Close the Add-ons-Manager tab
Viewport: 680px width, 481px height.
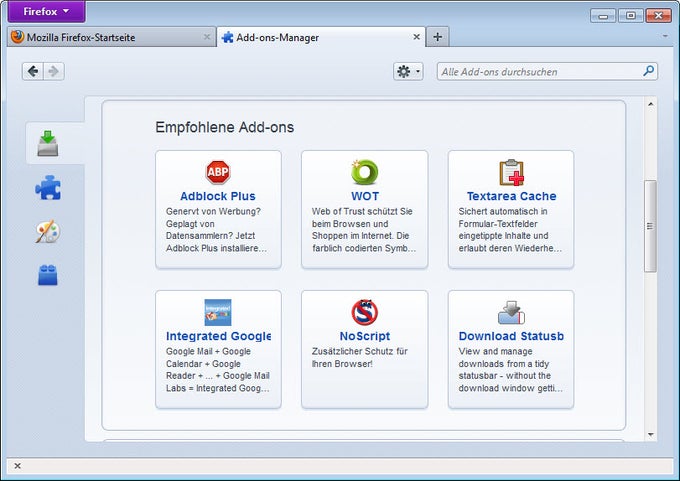pyautogui.click(x=416, y=37)
